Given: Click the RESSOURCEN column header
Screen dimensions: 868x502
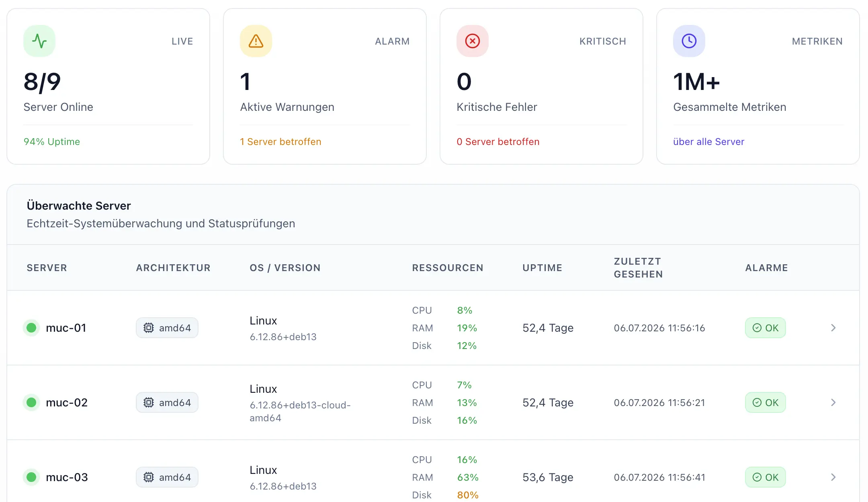Looking at the screenshot, I should click(448, 268).
